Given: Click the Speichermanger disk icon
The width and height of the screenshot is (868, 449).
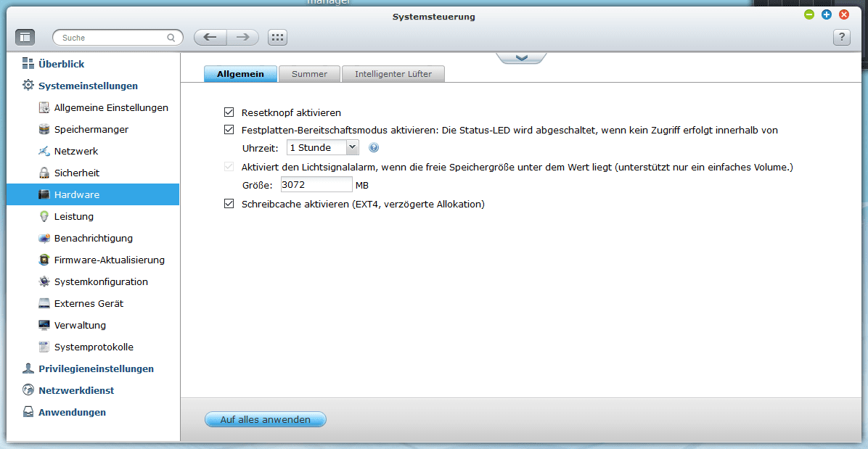Looking at the screenshot, I should 44,129.
